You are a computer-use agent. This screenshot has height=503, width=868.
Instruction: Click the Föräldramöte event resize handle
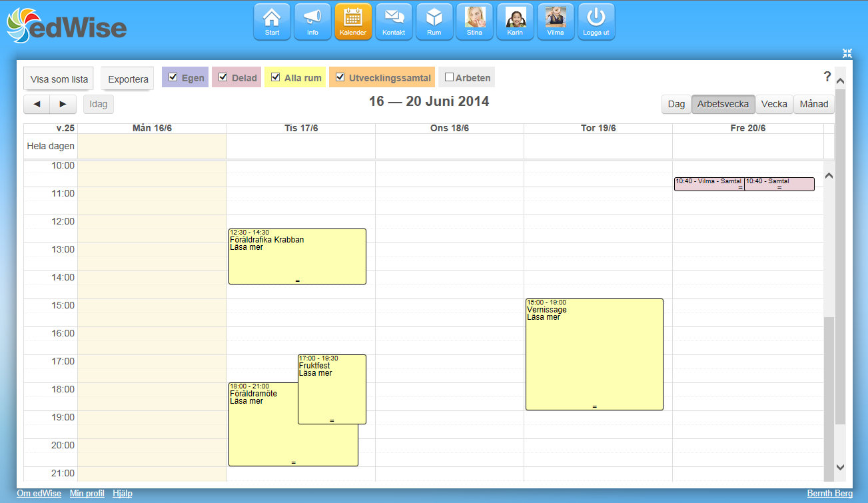tap(293, 462)
